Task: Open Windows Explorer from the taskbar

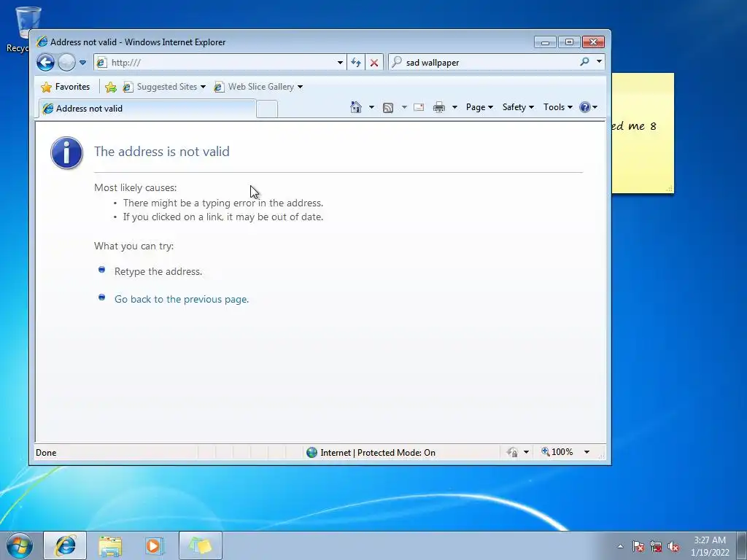Action: [110, 545]
